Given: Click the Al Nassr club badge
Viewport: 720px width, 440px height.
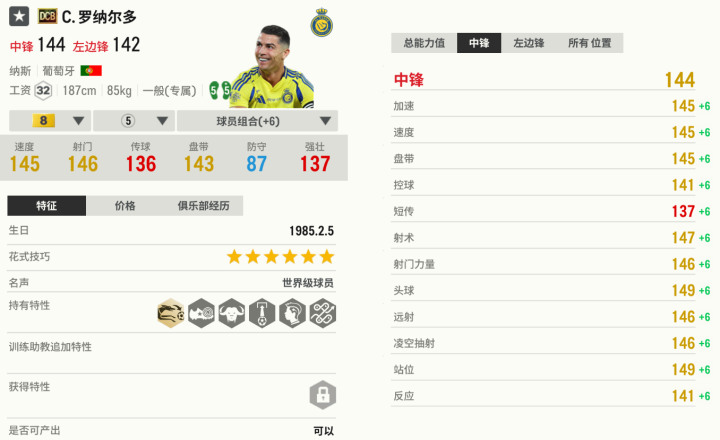Looking at the screenshot, I should click(x=321, y=23).
